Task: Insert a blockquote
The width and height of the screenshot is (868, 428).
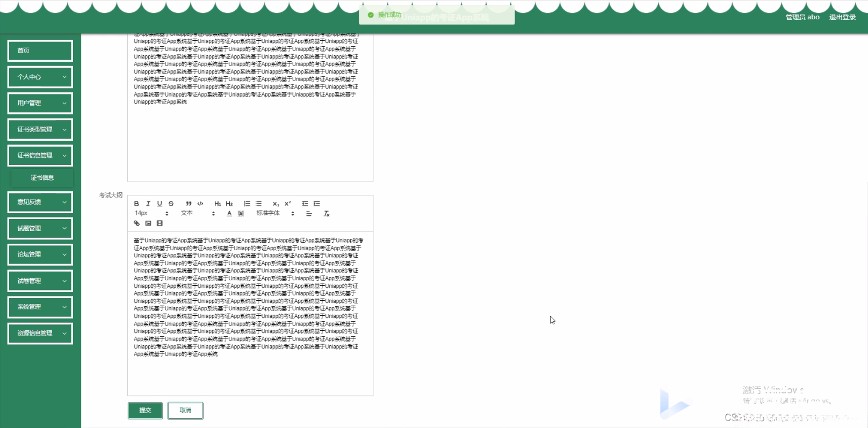Action: pyautogui.click(x=189, y=204)
